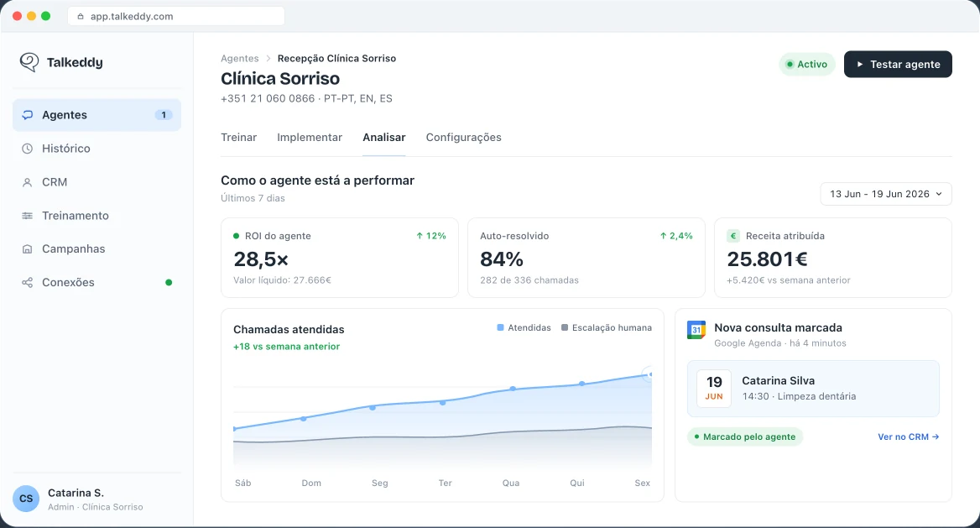This screenshot has width=980, height=528.
Task: Click the Conexões share-nodes icon
Action: point(28,283)
